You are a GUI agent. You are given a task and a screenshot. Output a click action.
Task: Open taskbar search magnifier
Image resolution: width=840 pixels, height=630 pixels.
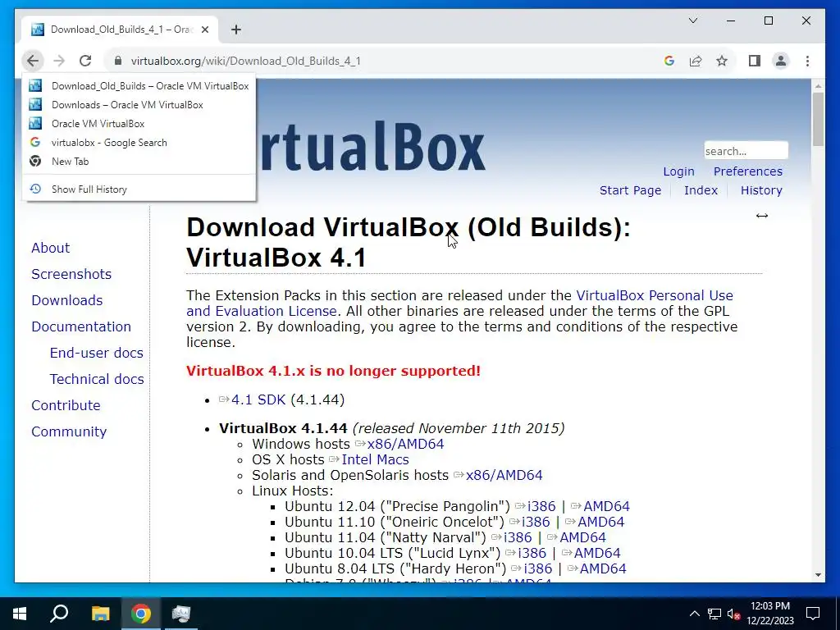(x=59, y=614)
